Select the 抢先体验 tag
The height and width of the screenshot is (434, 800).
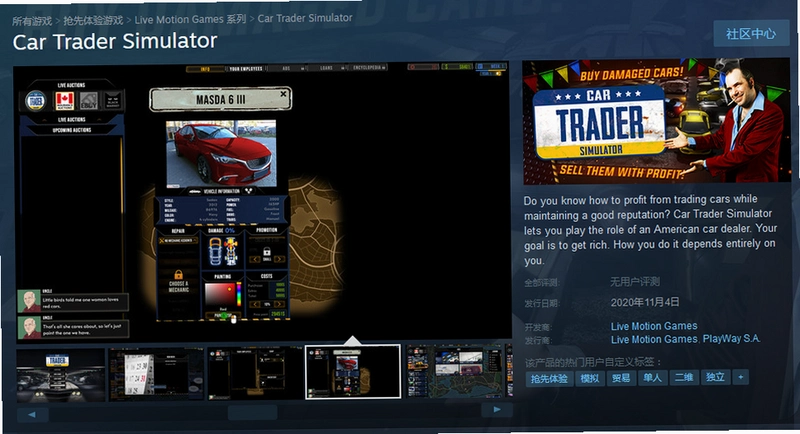549,378
